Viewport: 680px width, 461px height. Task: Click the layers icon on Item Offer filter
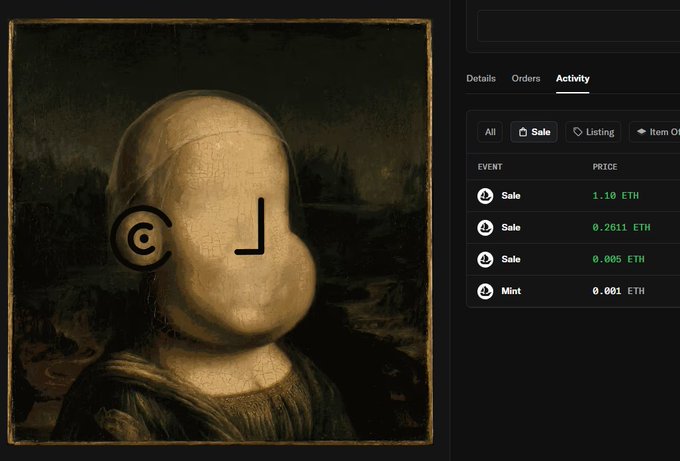pyautogui.click(x=641, y=131)
